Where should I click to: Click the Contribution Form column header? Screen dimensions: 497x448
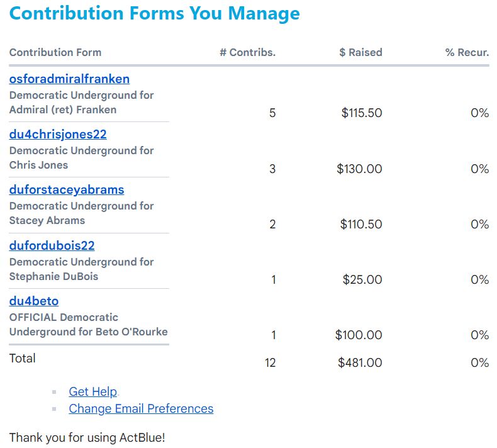55,52
